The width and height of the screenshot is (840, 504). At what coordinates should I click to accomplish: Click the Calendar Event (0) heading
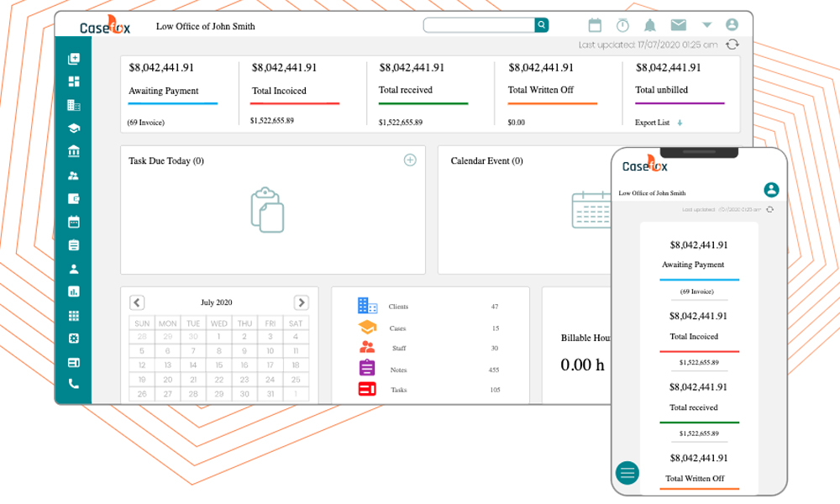pos(487,160)
